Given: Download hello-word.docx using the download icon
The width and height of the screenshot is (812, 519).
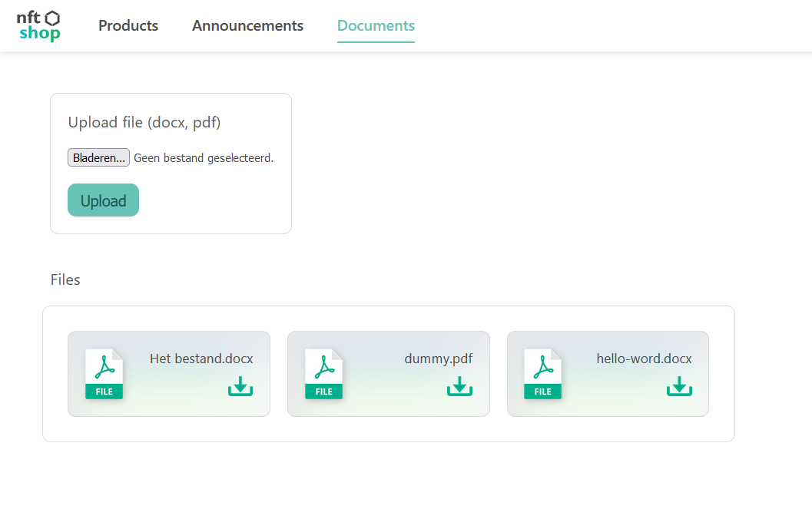Looking at the screenshot, I should pos(679,386).
